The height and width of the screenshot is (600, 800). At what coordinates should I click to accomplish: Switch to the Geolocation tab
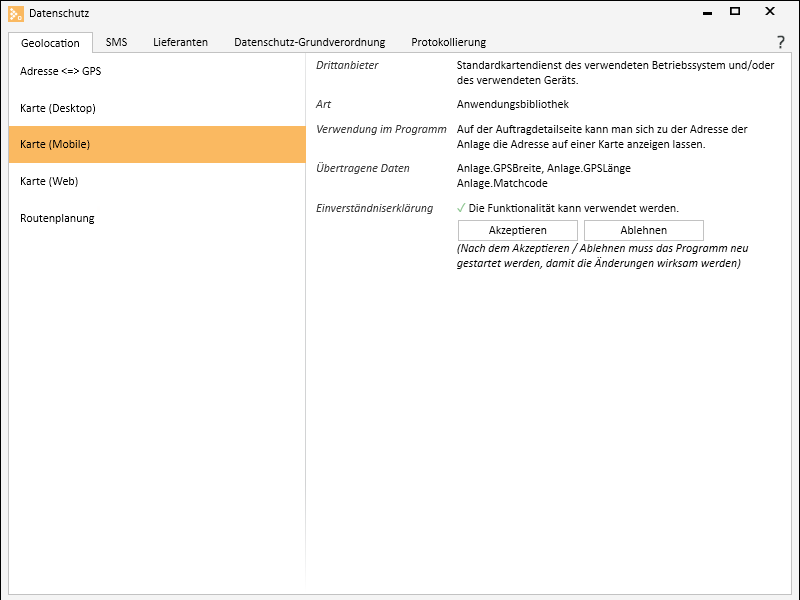point(51,43)
